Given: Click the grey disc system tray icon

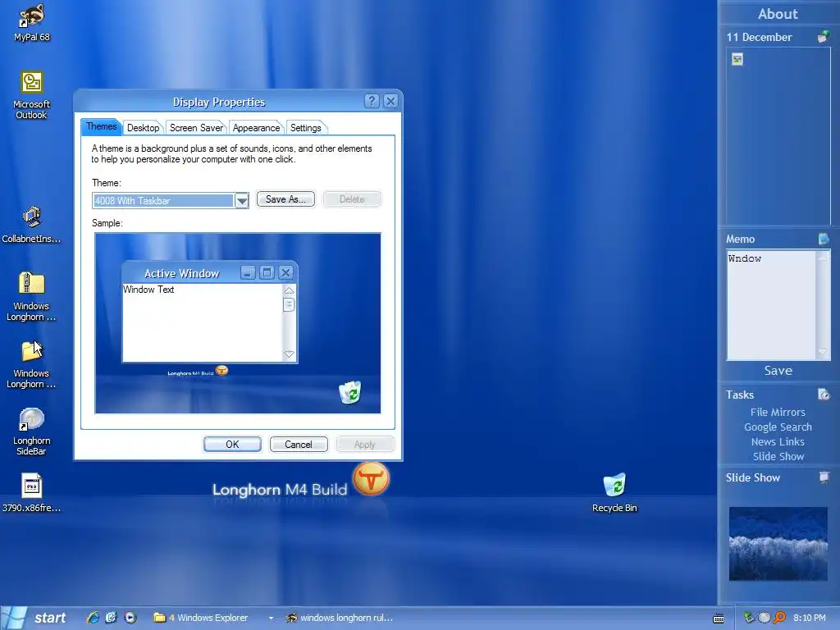Looking at the screenshot, I should (x=765, y=618).
